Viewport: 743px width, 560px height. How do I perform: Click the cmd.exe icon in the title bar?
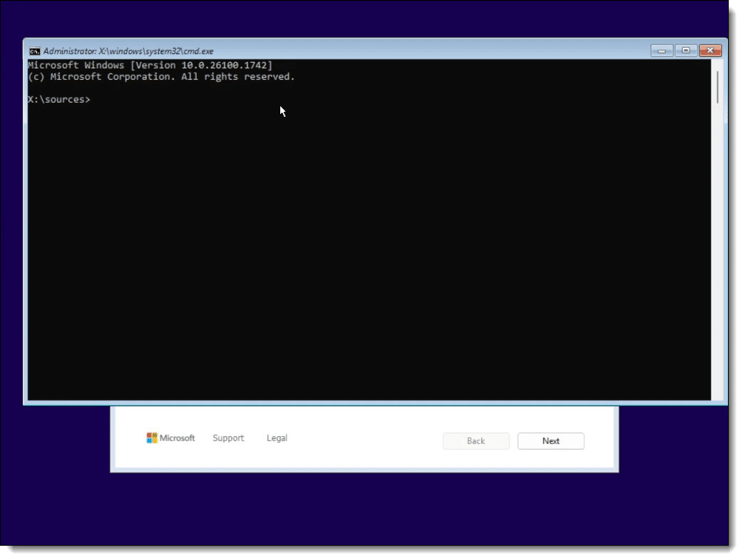35,51
